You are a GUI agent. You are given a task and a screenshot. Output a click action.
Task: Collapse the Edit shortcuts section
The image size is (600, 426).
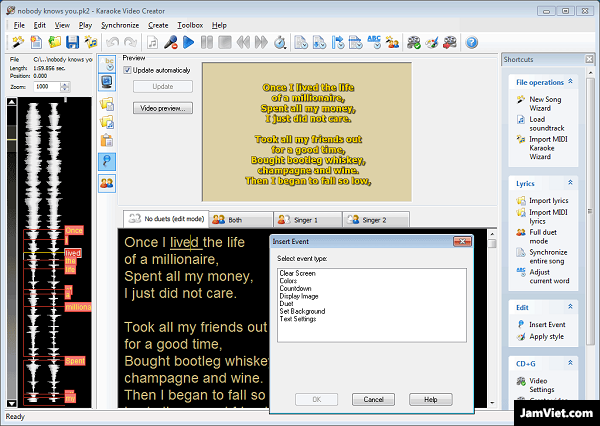[570, 307]
